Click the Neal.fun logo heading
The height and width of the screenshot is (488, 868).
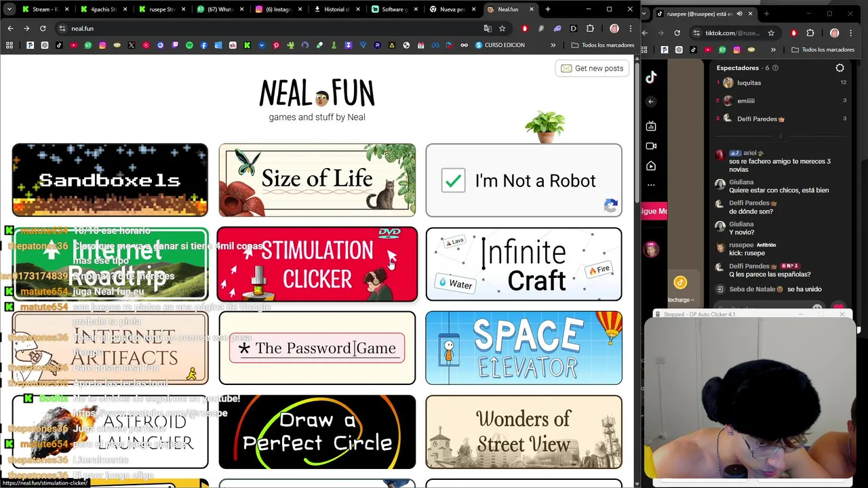coord(317,94)
